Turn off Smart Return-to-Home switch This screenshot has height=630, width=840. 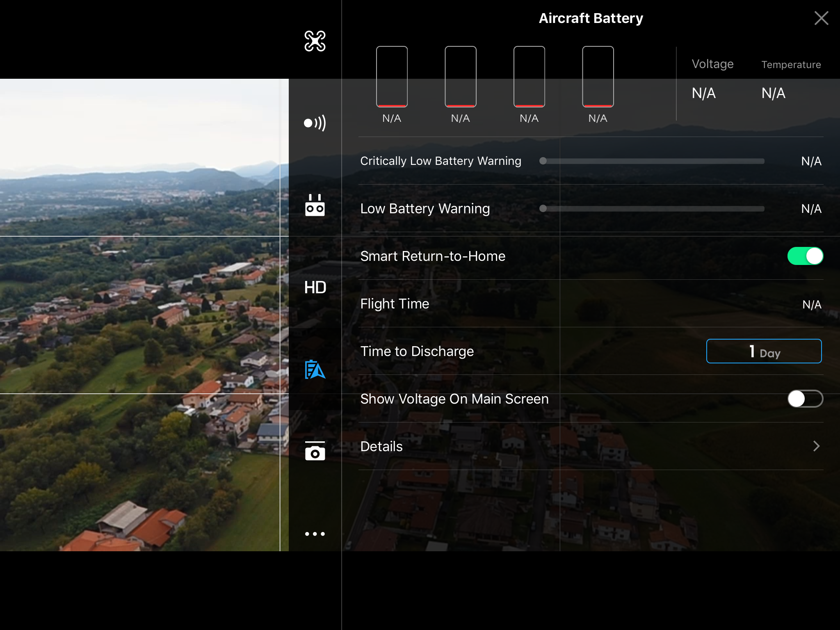pos(805,256)
